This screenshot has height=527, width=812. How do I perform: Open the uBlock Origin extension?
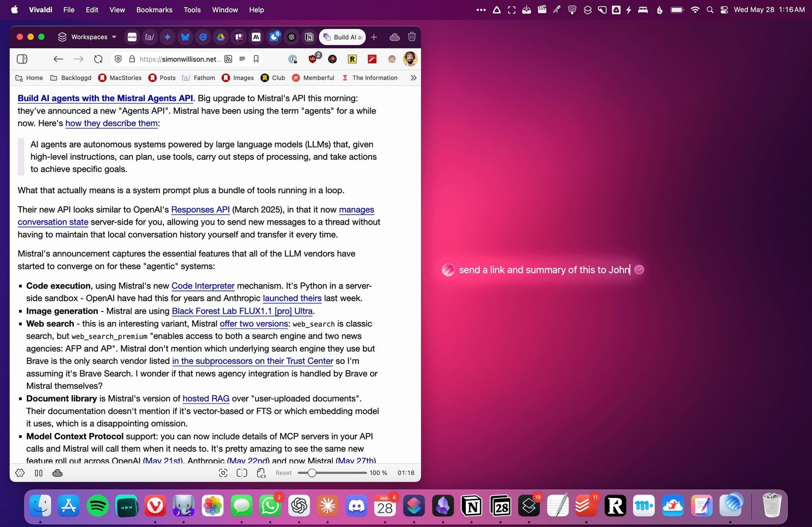pos(313,59)
